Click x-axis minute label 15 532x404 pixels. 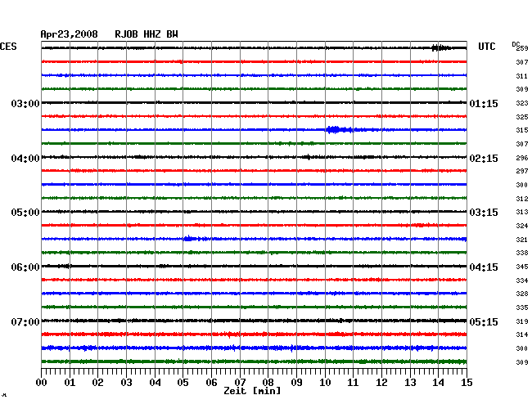[x=467, y=382]
